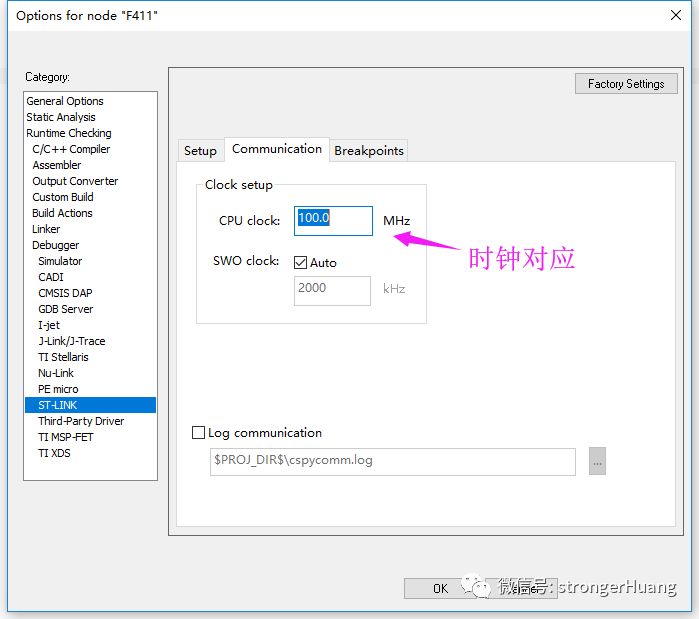Click the log file browse button
Screen dimensions: 699x619
(x=597, y=461)
